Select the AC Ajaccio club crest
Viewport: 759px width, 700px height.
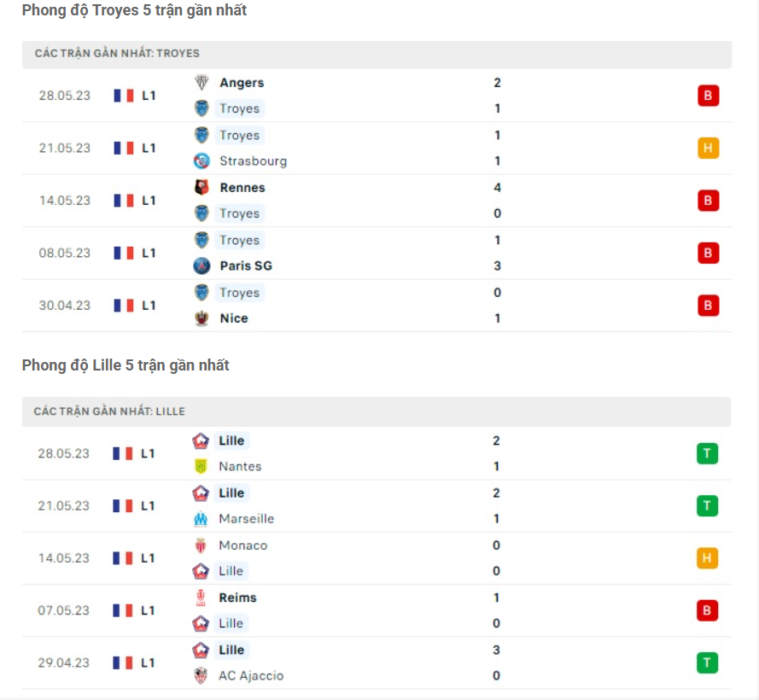pyautogui.click(x=199, y=675)
